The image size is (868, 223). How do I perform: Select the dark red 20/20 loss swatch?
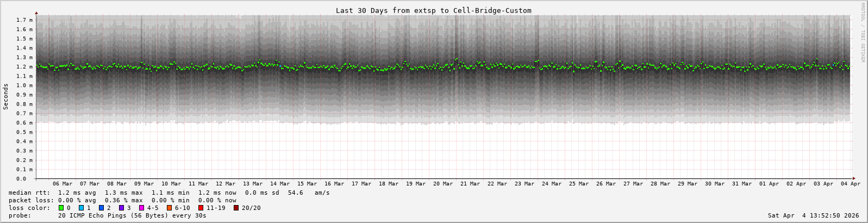236,208
